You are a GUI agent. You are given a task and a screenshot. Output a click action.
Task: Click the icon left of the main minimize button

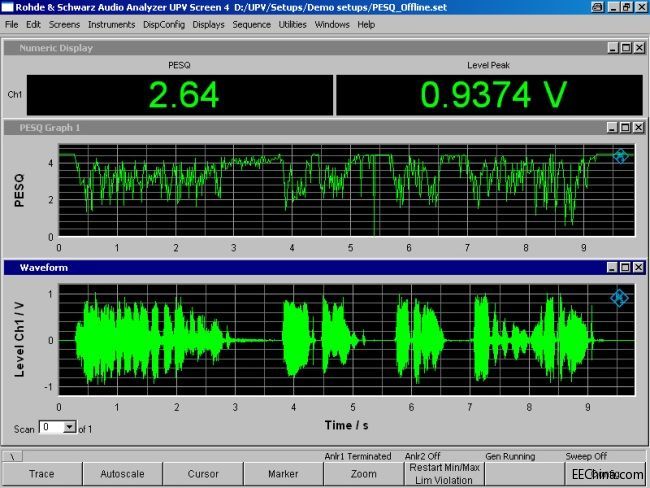[597, 7]
